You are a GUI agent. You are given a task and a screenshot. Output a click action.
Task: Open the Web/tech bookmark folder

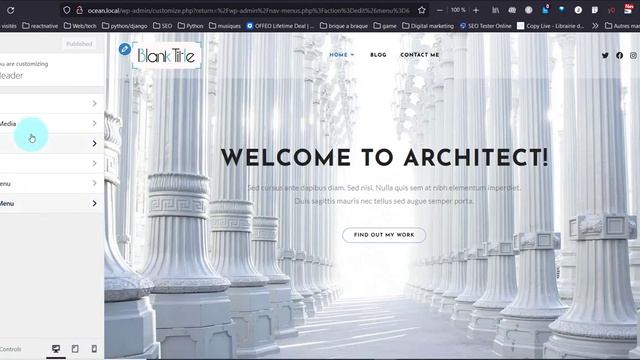click(80, 26)
